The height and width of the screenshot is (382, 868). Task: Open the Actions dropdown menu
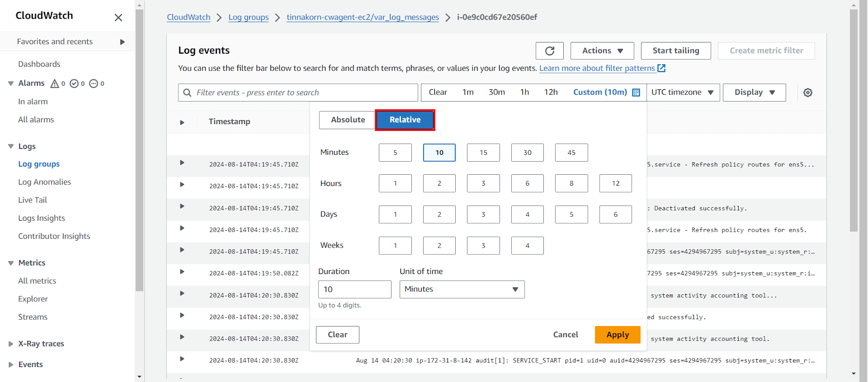point(602,51)
